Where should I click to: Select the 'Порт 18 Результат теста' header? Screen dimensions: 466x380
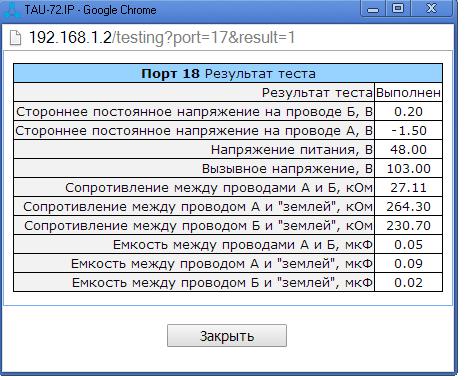228,73
